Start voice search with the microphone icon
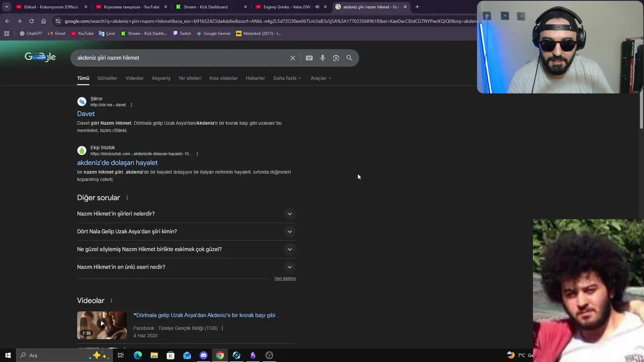The width and height of the screenshot is (644, 362). click(x=323, y=58)
